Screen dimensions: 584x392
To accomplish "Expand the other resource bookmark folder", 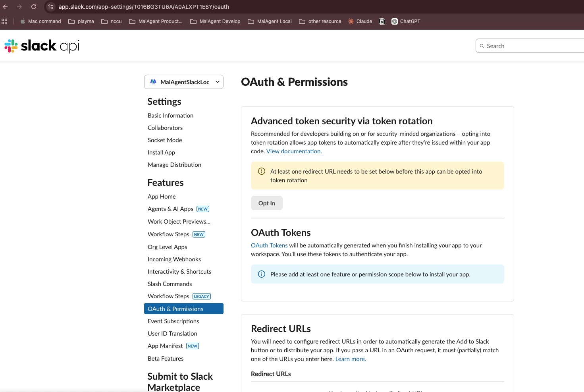I will tap(320, 21).
